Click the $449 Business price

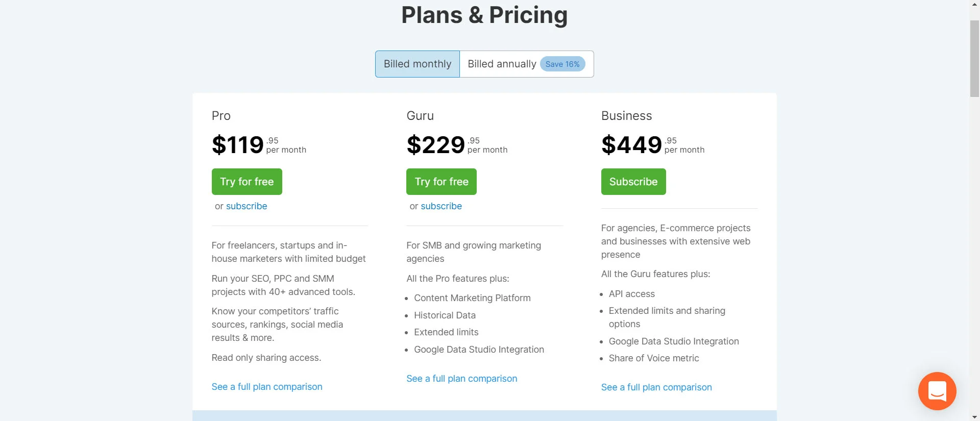pyautogui.click(x=631, y=144)
